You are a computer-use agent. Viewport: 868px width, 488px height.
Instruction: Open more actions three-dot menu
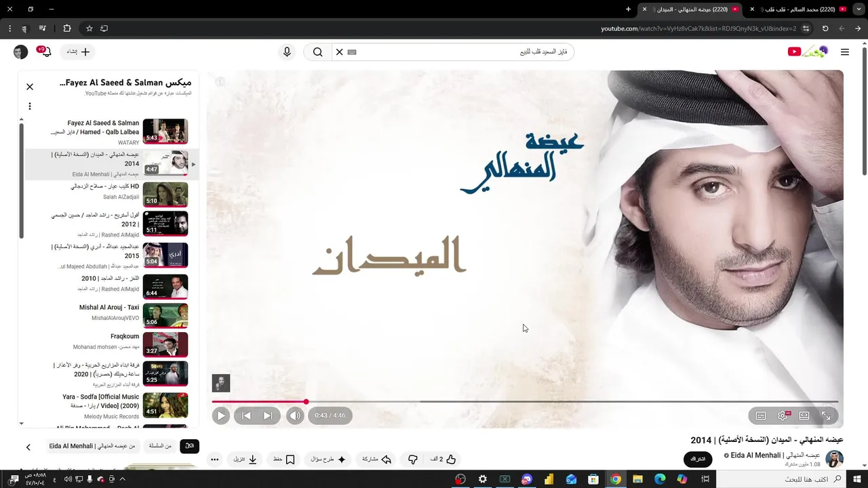(x=214, y=459)
